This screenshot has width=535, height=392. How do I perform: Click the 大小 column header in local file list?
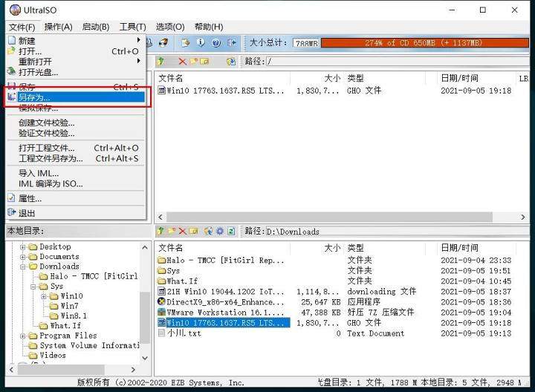[x=333, y=248]
